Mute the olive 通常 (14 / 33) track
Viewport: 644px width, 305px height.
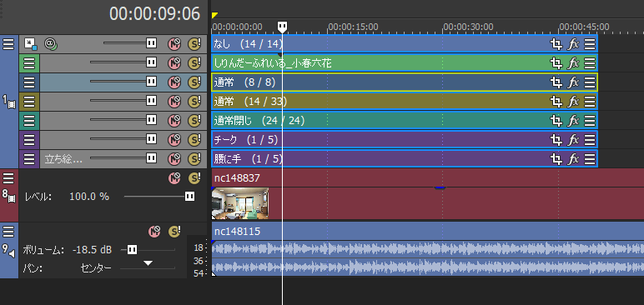(174, 102)
